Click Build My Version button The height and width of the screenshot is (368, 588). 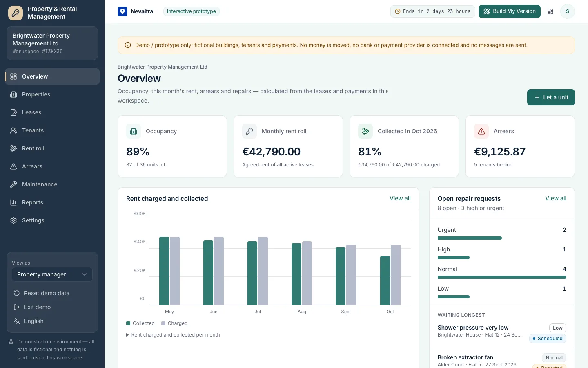pyautogui.click(x=510, y=11)
